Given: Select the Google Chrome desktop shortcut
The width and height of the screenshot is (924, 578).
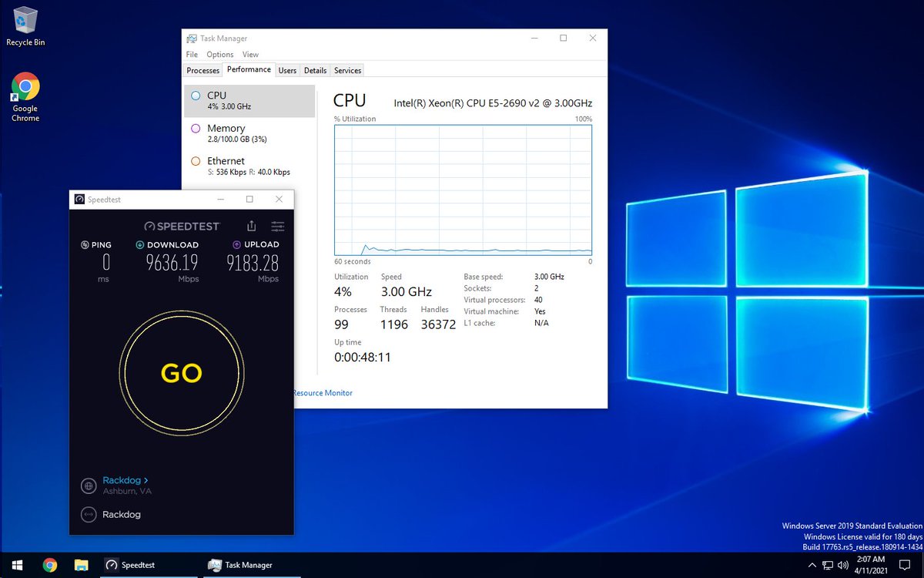Looking at the screenshot, I should 25,97.
